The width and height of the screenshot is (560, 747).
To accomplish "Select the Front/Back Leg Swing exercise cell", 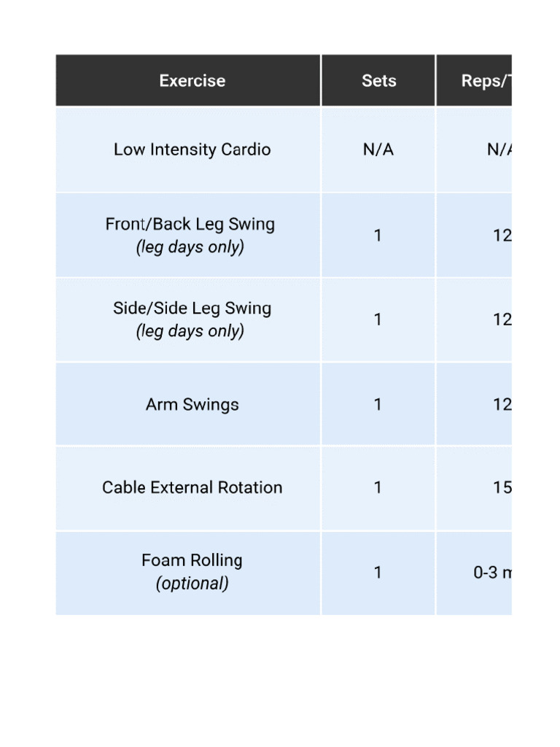I will coord(190,235).
